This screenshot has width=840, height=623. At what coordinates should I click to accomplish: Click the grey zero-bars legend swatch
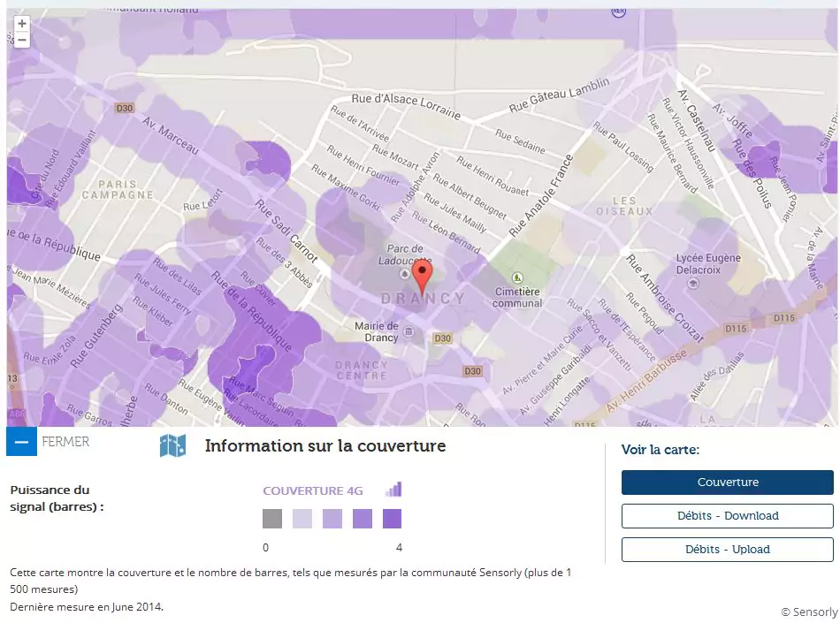pos(272,519)
